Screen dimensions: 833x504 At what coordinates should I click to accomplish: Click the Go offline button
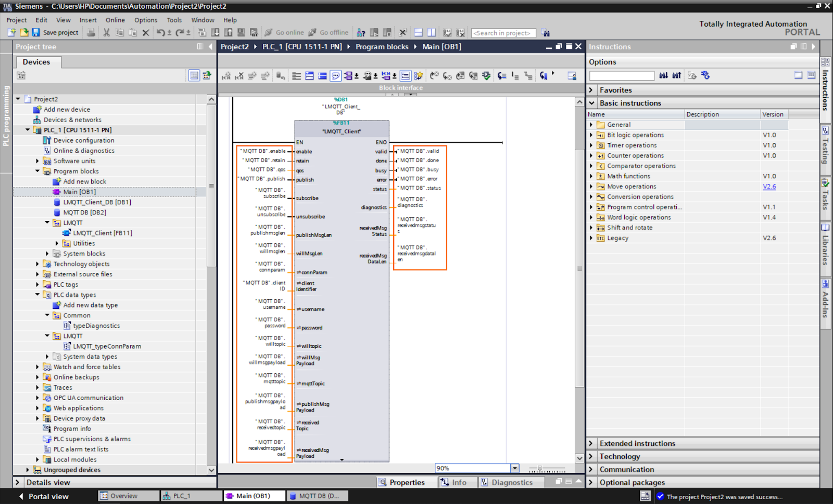click(329, 32)
